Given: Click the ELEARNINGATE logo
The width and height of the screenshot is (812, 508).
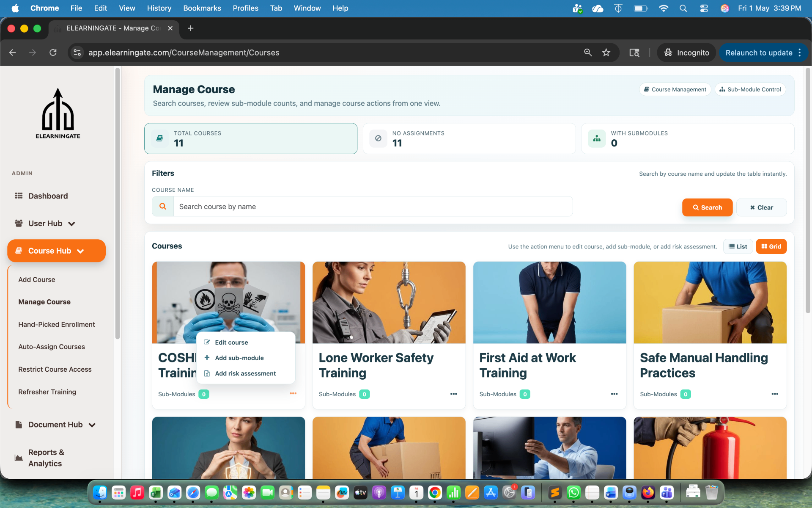Looking at the screenshot, I should point(58,113).
